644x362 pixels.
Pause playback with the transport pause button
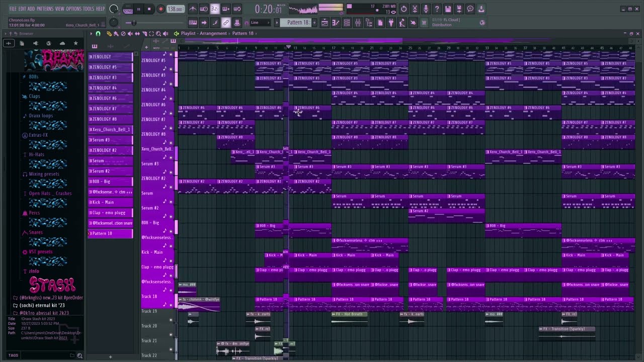[139, 9]
